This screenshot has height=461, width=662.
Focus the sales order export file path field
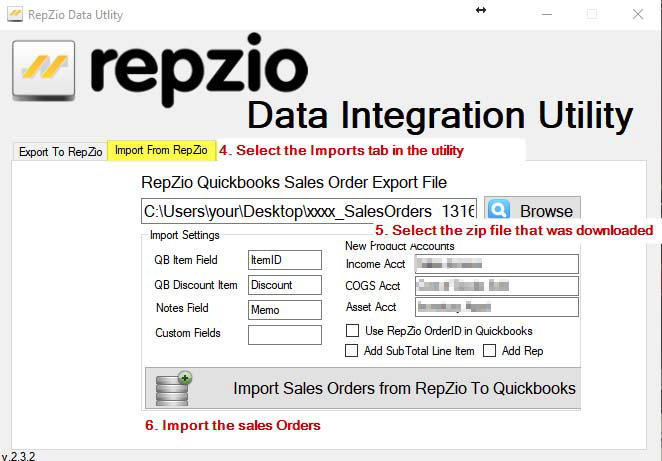309,211
